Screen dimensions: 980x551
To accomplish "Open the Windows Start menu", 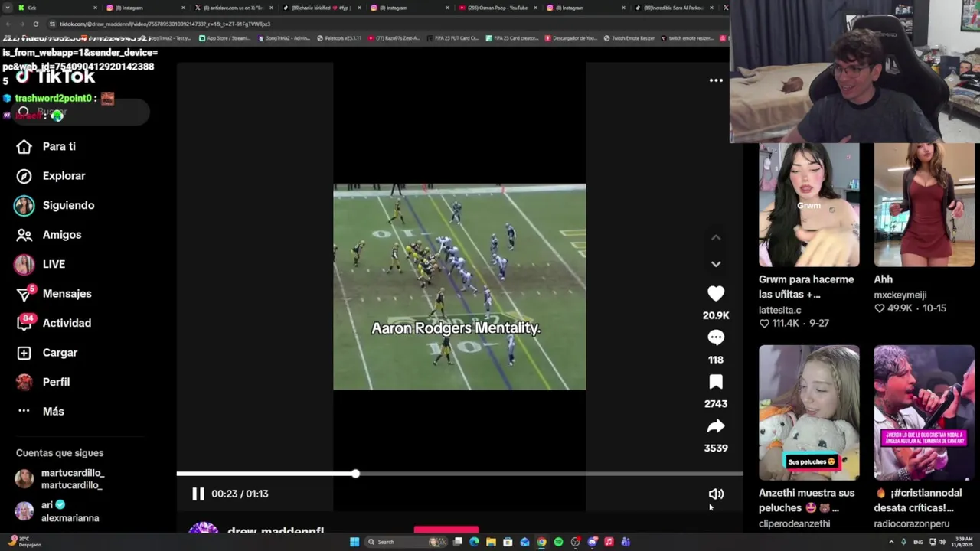I will [x=354, y=542].
